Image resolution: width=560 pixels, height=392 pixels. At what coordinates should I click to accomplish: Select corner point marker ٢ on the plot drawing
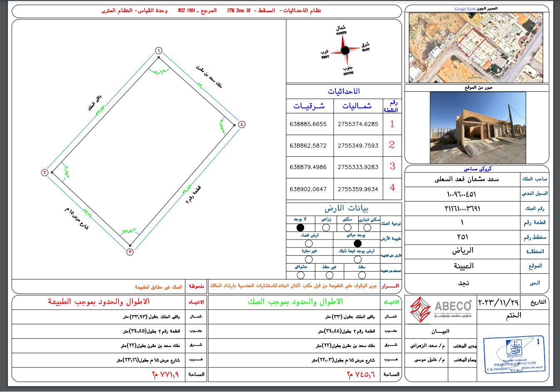click(x=45, y=172)
